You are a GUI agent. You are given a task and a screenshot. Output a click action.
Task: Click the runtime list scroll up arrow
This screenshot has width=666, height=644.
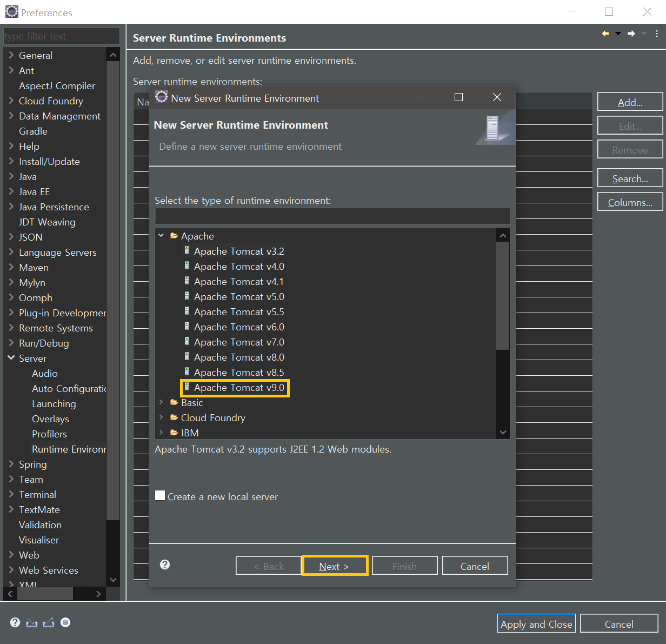tap(503, 235)
